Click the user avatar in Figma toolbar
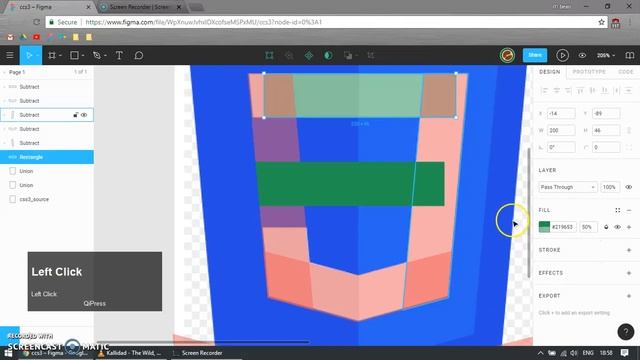The width and height of the screenshot is (640, 360). pyautogui.click(x=507, y=55)
